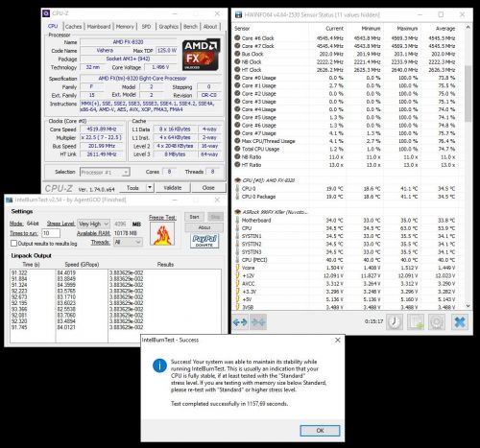Click the HWiNFO scrollbar up arrow
The image size is (480, 448).
point(468,28)
